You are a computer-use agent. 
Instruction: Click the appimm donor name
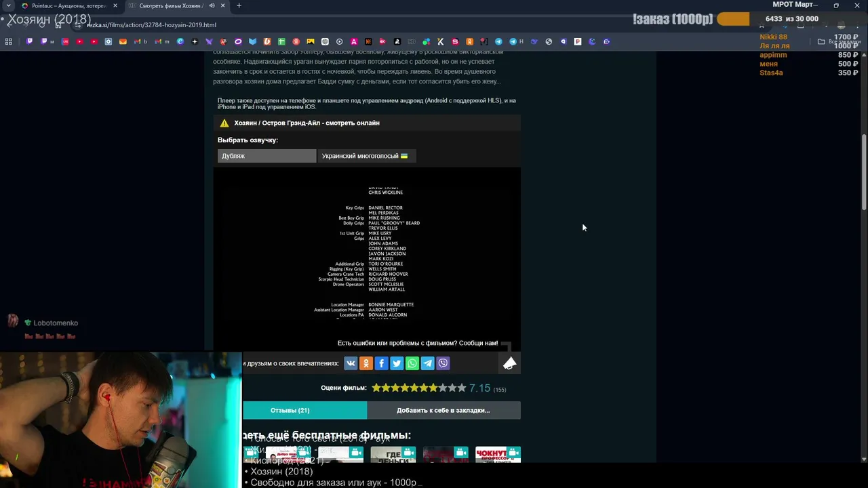coord(773,55)
